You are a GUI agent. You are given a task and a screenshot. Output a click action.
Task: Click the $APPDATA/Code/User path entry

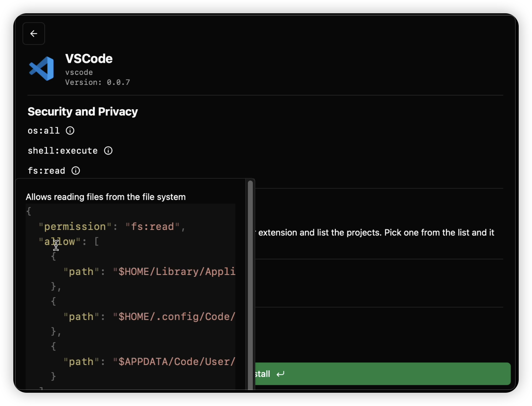coord(177,362)
